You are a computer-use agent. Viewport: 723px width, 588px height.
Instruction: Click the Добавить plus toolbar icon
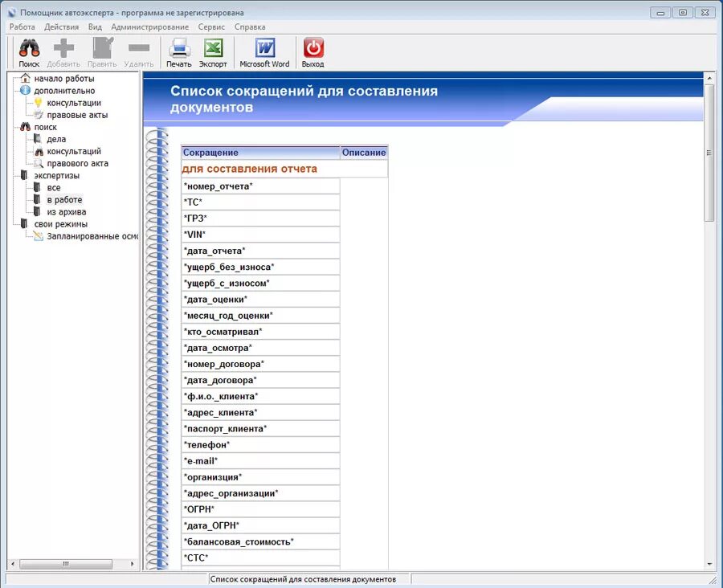[x=63, y=48]
